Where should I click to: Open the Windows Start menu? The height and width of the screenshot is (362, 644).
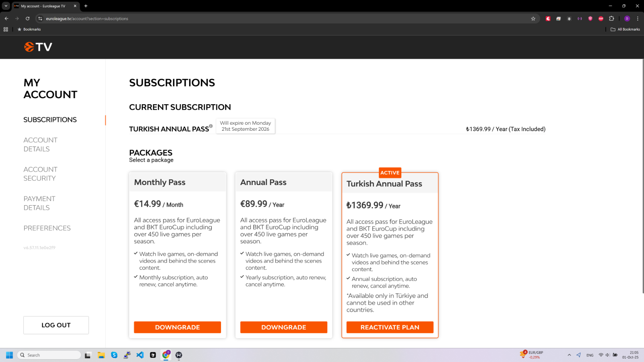tap(9, 355)
